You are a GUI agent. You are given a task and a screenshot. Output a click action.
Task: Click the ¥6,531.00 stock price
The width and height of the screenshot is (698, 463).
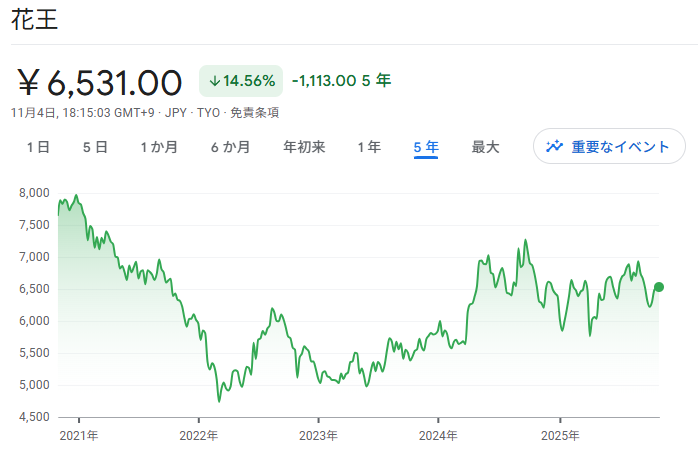[100, 82]
